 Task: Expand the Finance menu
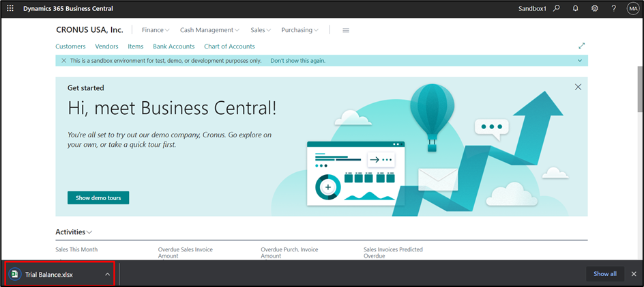pos(156,30)
